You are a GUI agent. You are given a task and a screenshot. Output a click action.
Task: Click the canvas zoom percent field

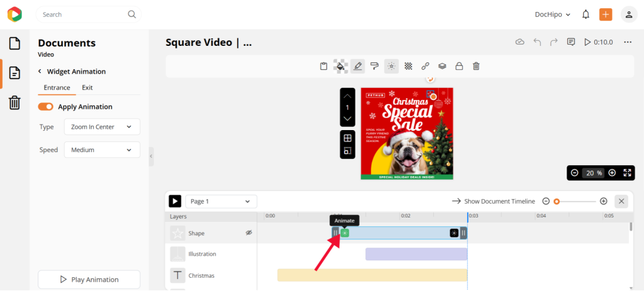point(593,173)
